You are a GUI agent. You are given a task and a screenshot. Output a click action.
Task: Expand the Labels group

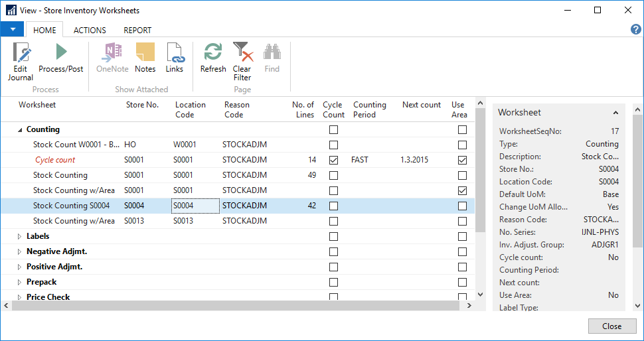click(19, 236)
